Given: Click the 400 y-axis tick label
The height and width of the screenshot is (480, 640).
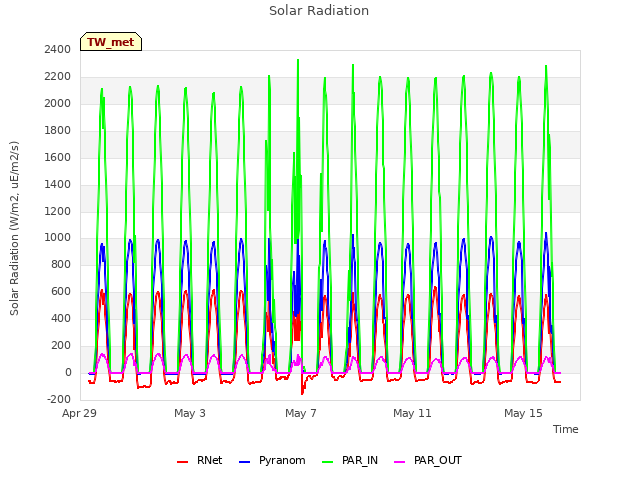Looking at the screenshot, I should point(61,318).
